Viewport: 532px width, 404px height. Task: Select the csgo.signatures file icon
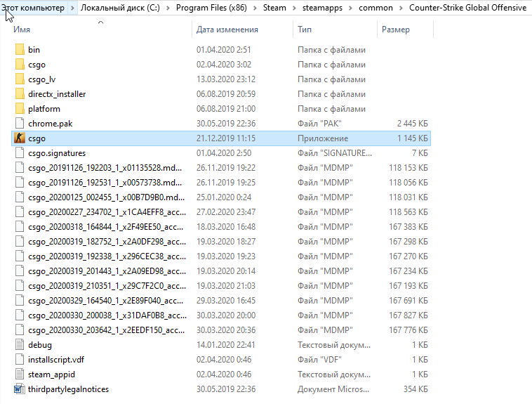click(20, 153)
